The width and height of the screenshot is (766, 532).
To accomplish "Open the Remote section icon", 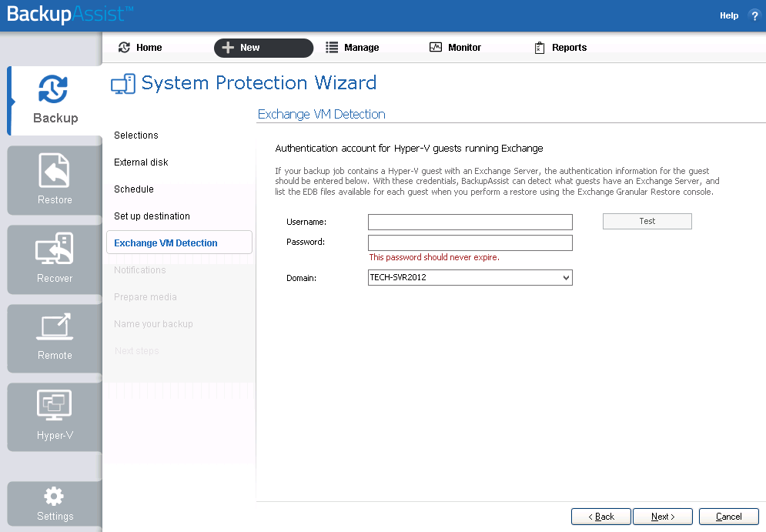I will (x=54, y=326).
